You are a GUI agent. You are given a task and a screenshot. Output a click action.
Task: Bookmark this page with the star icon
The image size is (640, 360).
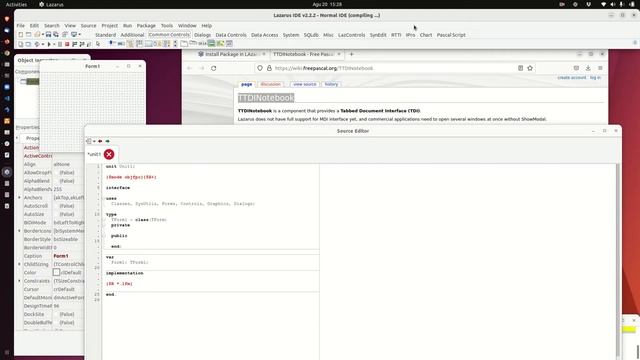(530, 68)
